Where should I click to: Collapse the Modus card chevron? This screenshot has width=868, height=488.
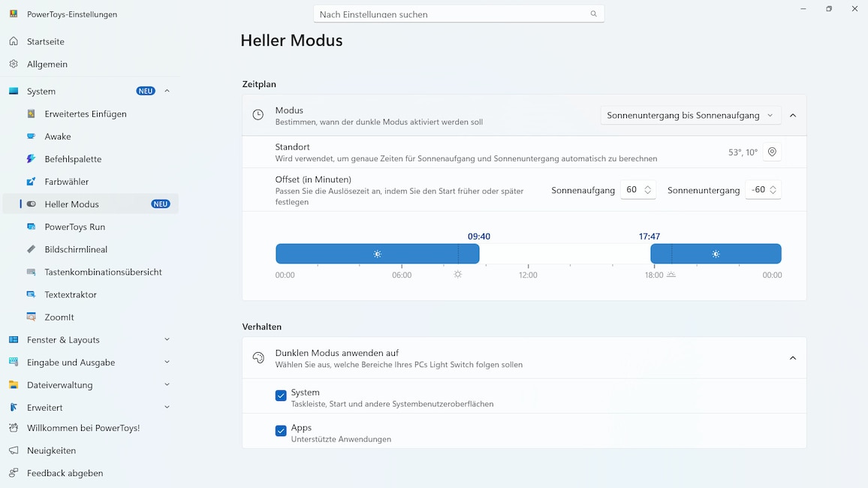793,115
